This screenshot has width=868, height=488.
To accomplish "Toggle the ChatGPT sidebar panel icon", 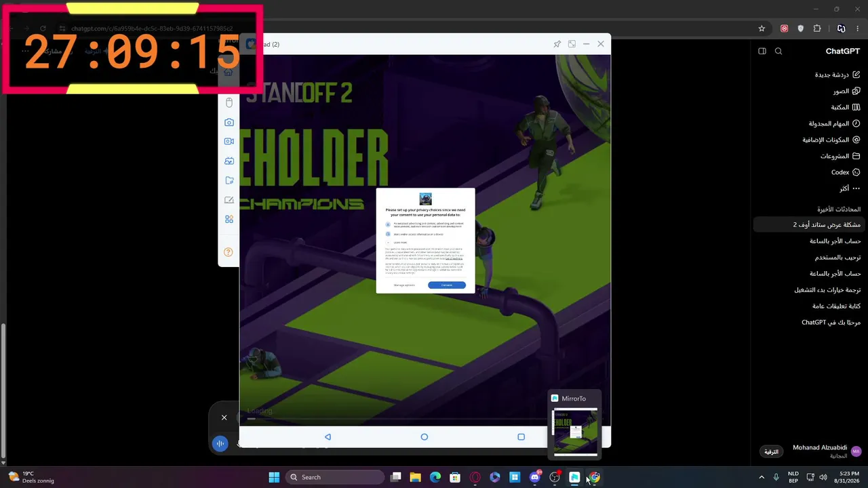I will point(762,52).
